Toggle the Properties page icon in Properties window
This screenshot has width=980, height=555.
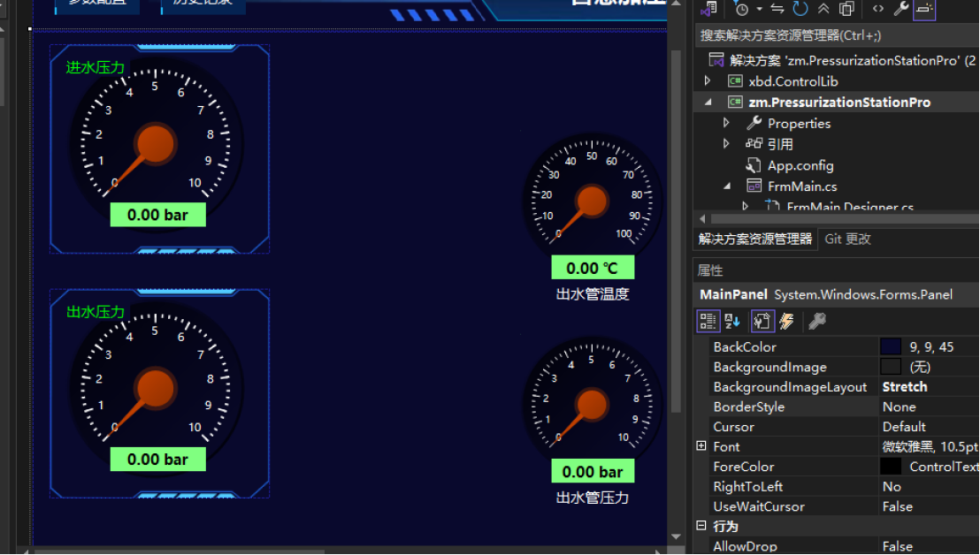pyautogui.click(x=762, y=322)
